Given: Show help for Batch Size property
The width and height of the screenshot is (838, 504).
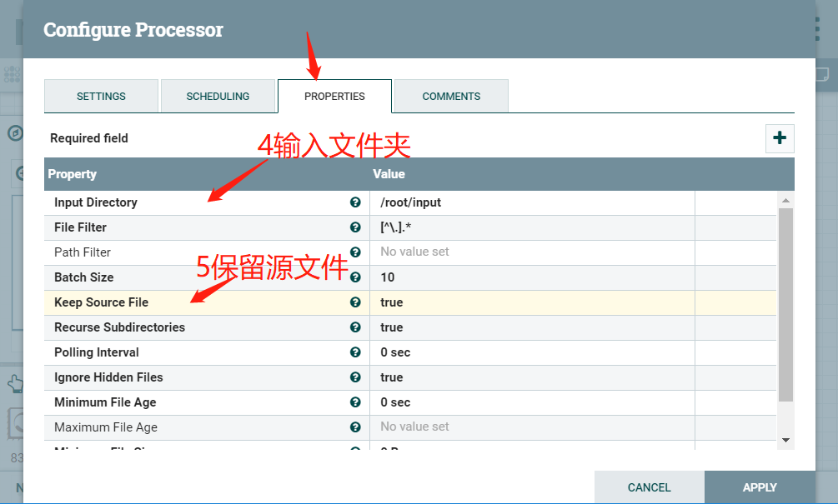Looking at the screenshot, I should click(355, 277).
